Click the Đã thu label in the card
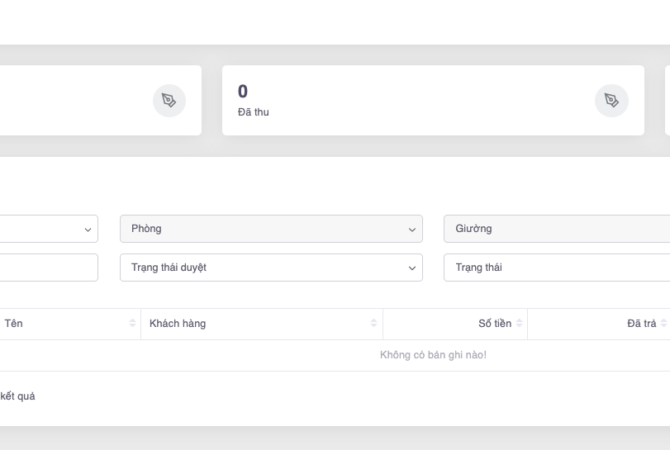 [x=253, y=112]
